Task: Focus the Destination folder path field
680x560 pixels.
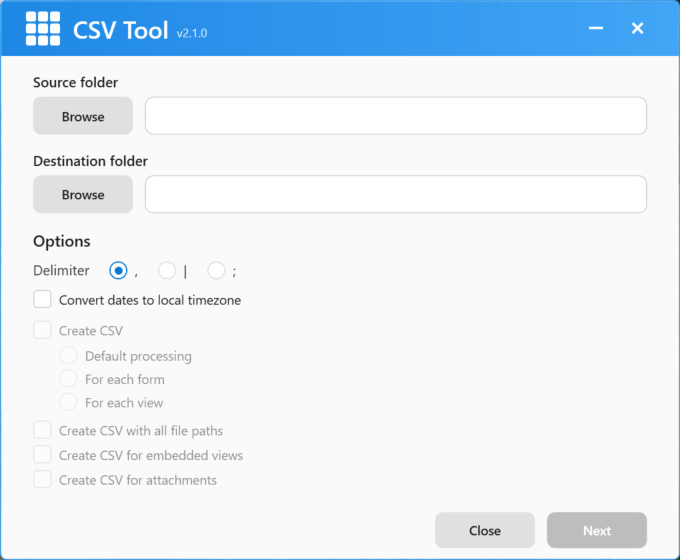Action: 395,194
